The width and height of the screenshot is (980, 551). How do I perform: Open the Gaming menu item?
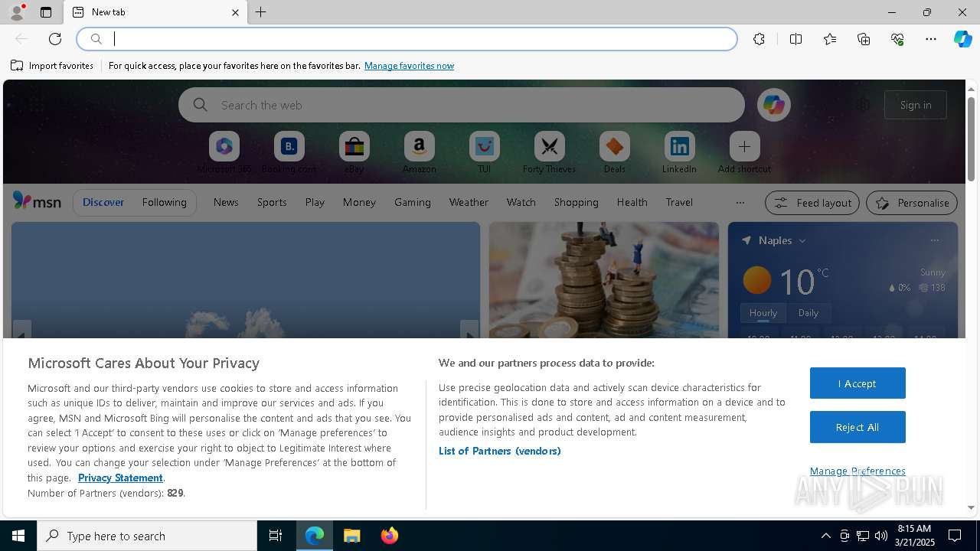click(413, 202)
